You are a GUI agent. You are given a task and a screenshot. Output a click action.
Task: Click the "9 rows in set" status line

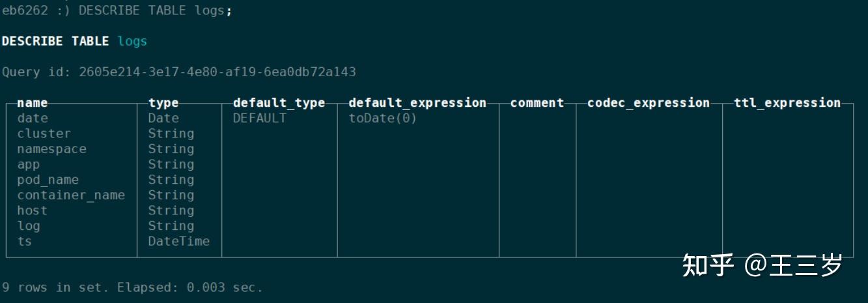pos(132,287)
